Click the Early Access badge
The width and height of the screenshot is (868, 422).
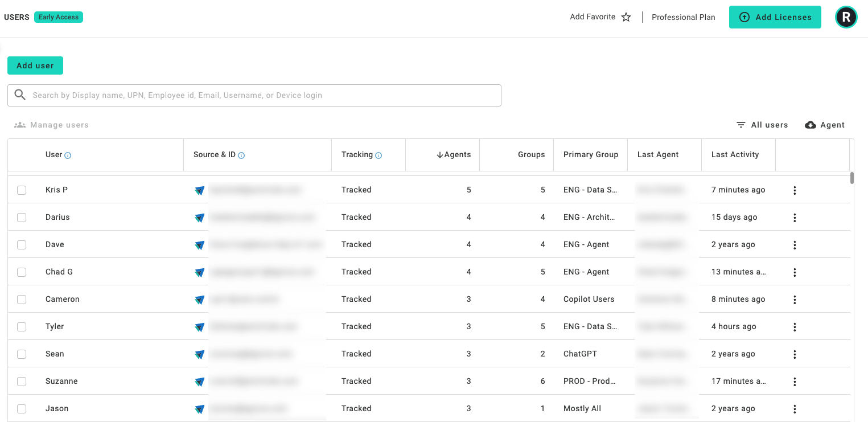point(59,17)
